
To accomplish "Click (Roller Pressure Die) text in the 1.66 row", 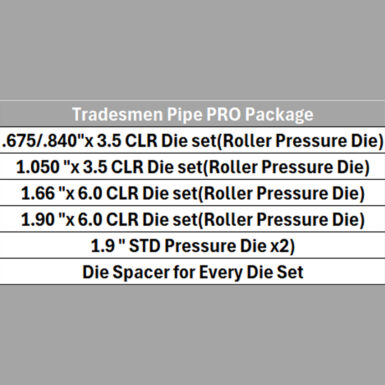I will (x=281, y=194).
